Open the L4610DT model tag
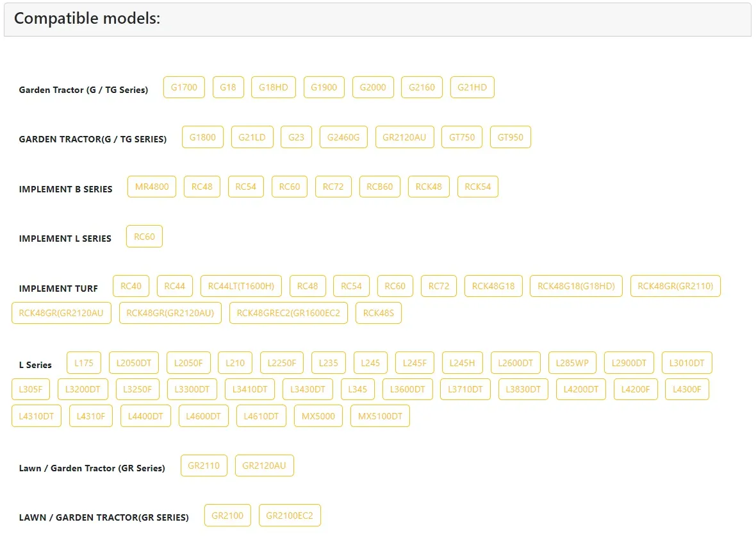756x554 pixels. tap(261, 416)
